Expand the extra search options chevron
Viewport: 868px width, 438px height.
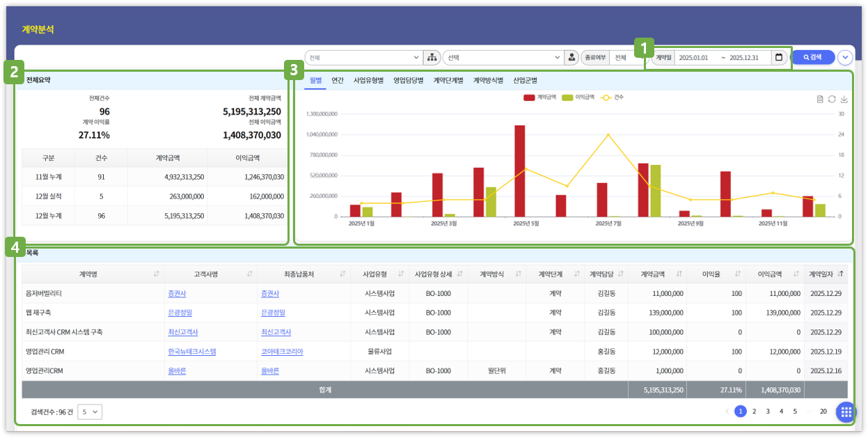click(x=845, y=57)
